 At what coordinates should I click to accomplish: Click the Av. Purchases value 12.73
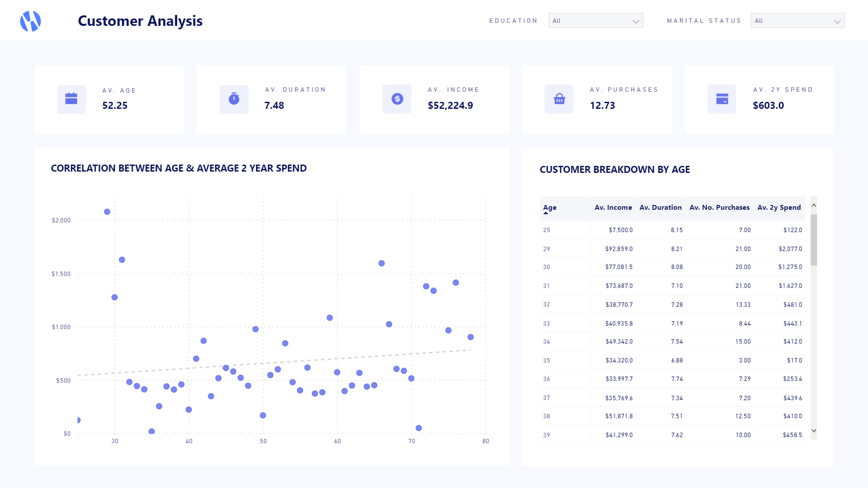coord(602,105)
